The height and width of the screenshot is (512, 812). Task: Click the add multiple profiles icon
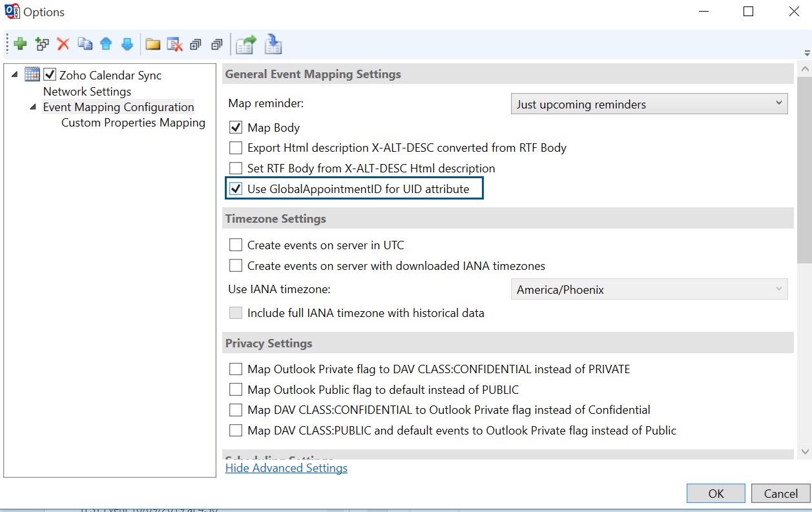[42, 44]
